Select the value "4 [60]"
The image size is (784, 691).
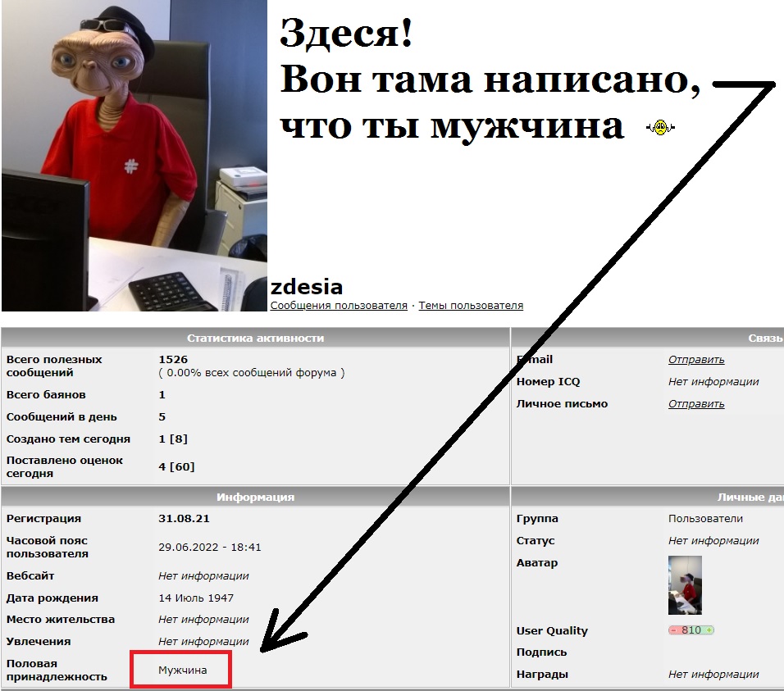click(x=176, y=466)
